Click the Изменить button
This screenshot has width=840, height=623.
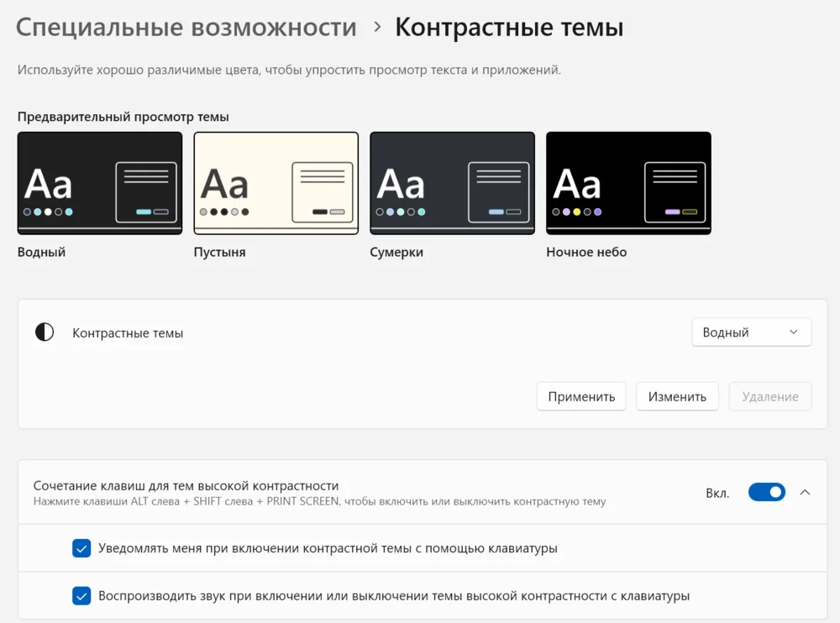coord(677,396)
